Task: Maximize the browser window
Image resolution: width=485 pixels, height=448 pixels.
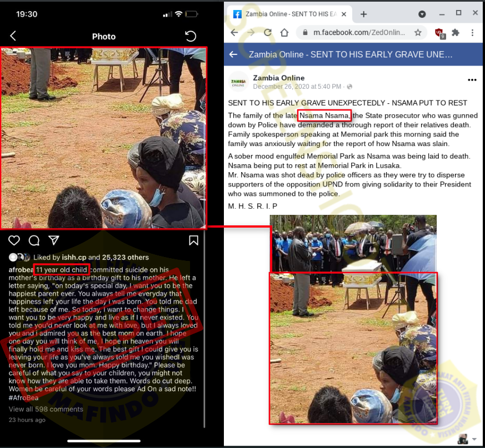Action: click(459, 13)
